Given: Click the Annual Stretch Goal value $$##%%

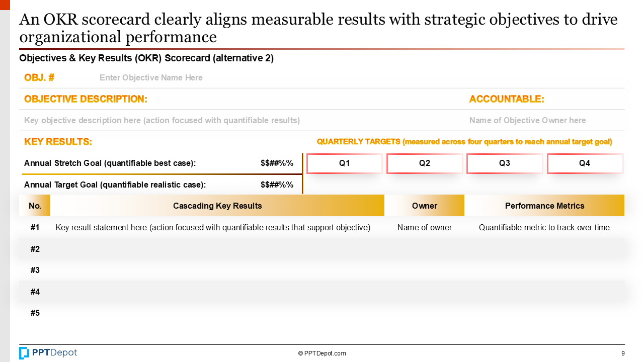Looking at the screenshot, I should 277,163.
